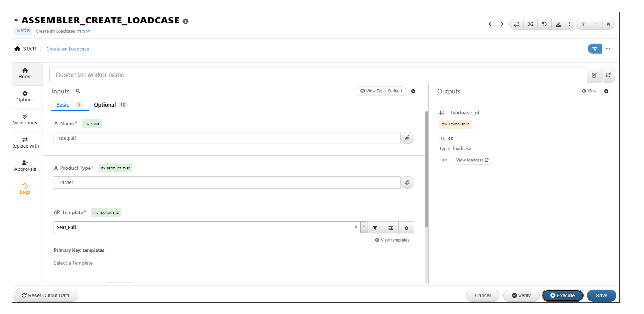Open the Validations sidebar section

coord(25,120)
